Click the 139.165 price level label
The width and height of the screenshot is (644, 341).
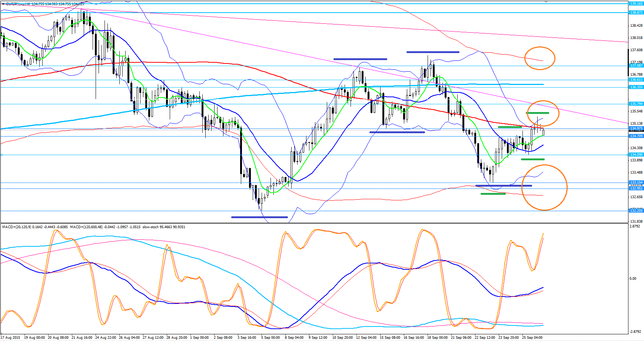636,4
